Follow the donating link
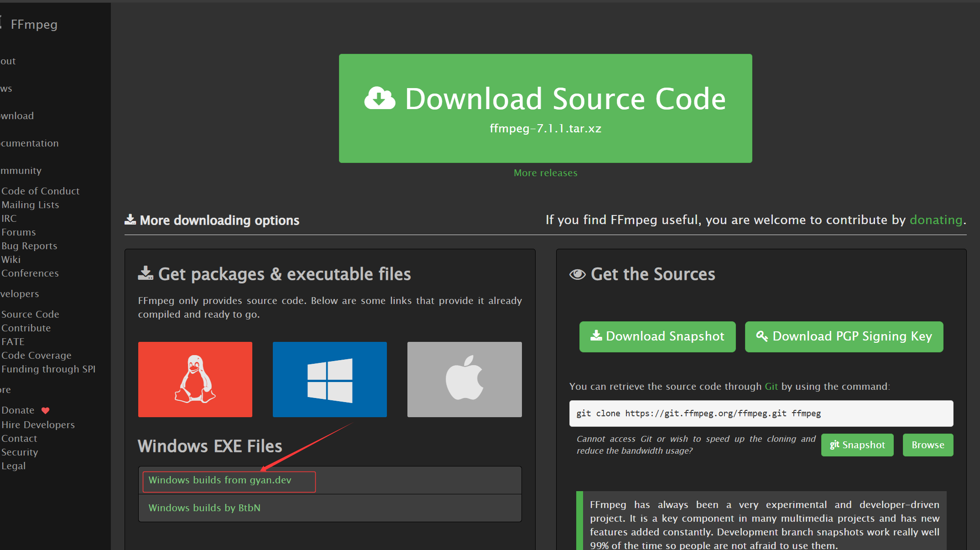This screenshot has height=550, width=980. (x=936, y=220)
